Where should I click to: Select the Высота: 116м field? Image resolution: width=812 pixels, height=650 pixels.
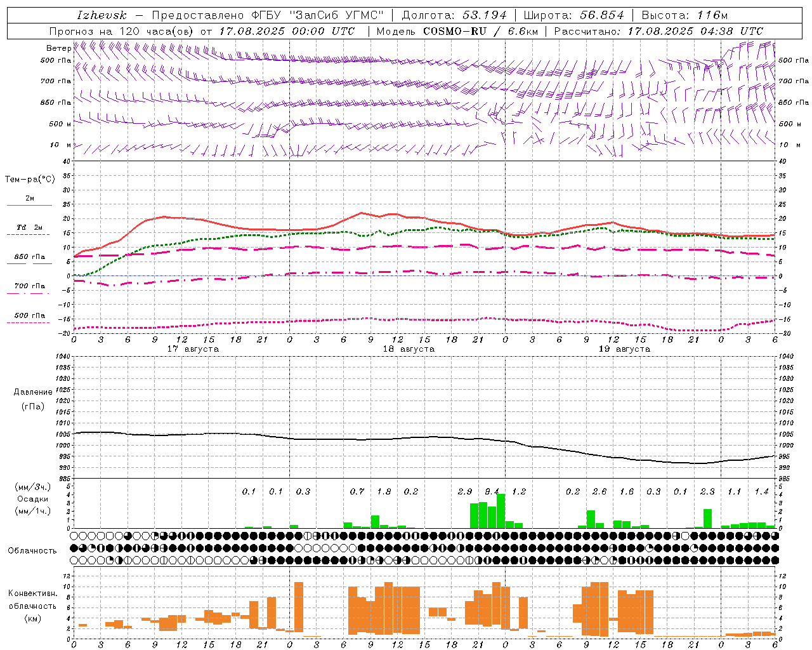[684, 15]
